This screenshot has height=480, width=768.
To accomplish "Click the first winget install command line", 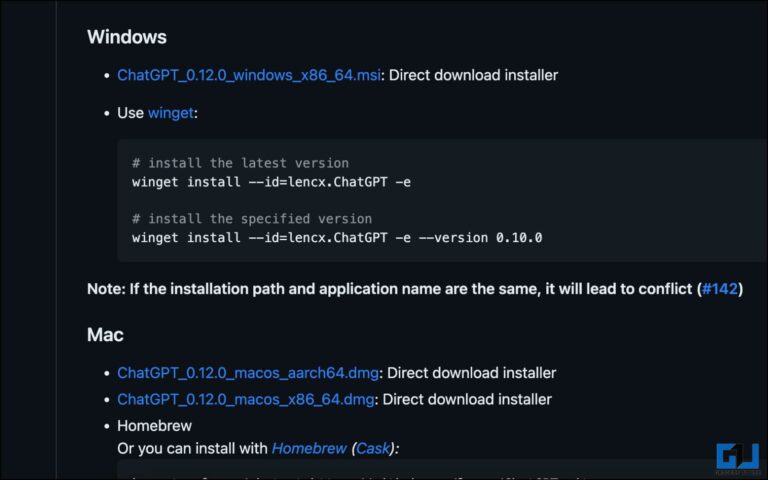I will [x=270, y=182].
